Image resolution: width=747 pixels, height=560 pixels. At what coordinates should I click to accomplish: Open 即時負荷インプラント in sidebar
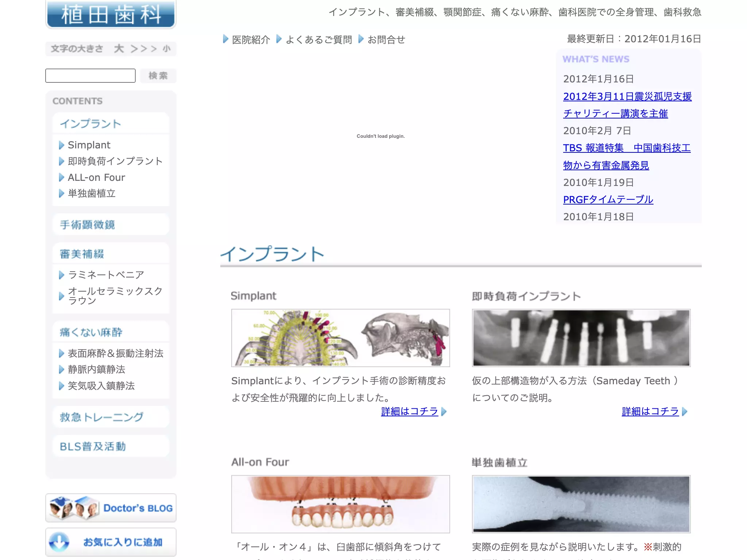click(115, 161)
